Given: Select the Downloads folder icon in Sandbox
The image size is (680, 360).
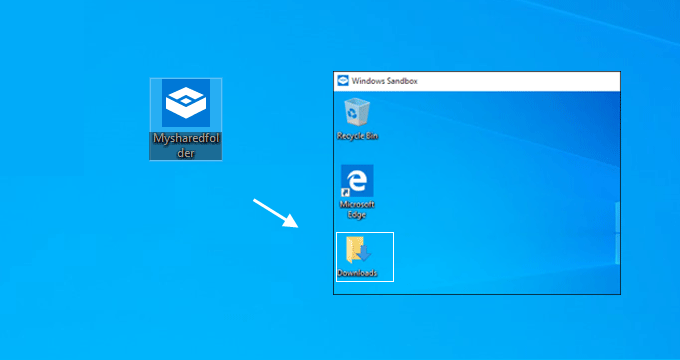Looking at the screenshot, I should point(358,250).
